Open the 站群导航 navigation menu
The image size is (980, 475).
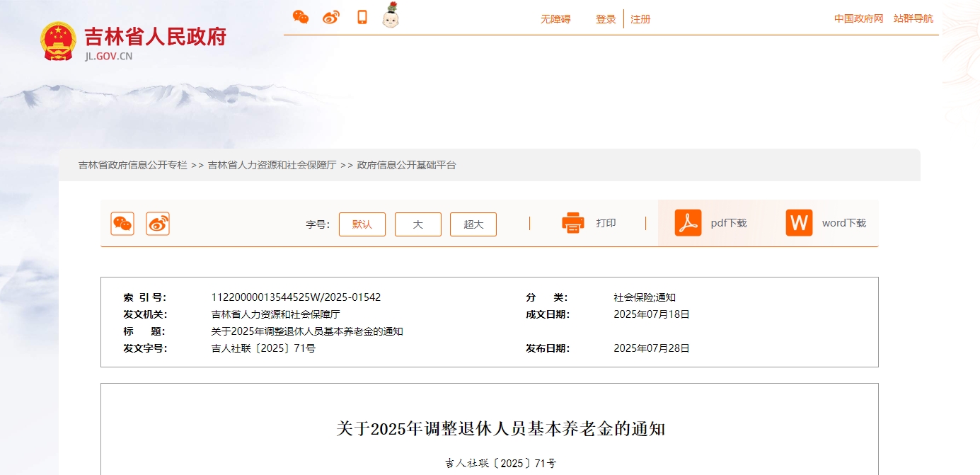click(x=915, y=19)
